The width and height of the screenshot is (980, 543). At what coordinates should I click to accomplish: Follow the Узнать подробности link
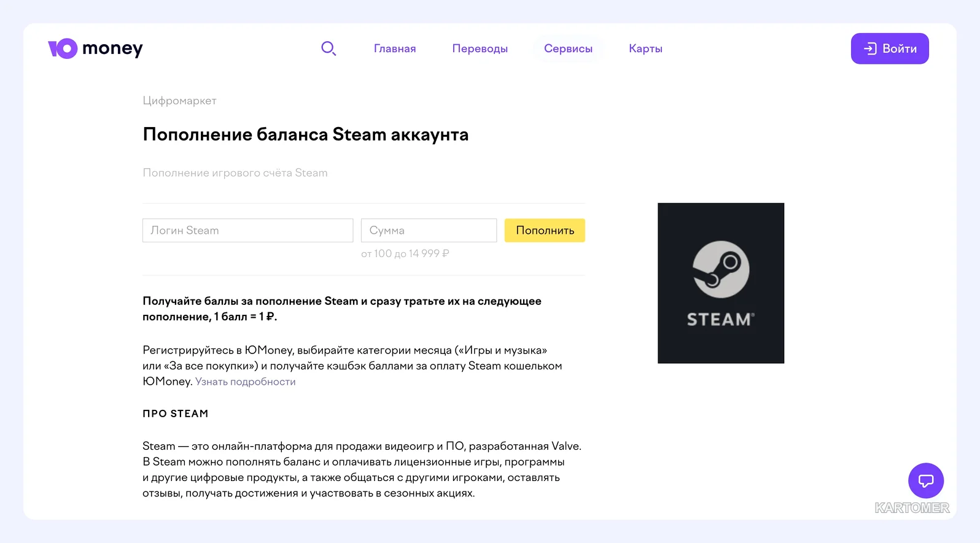[x=246, y=382]
